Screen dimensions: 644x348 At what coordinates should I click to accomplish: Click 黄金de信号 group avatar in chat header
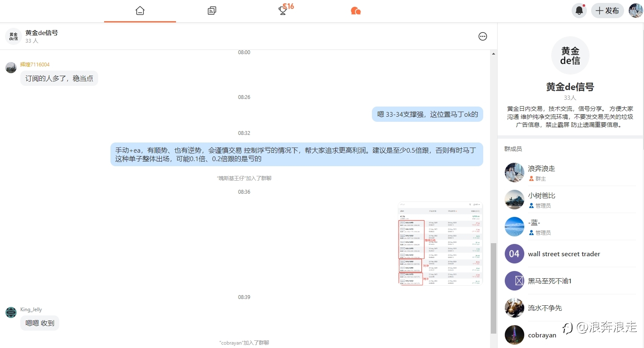[x=14, y=36]
